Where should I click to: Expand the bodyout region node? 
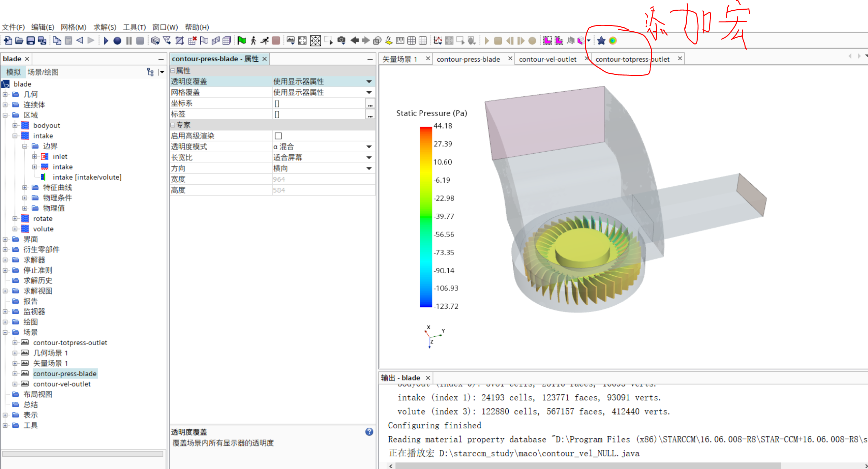point(15,125)
